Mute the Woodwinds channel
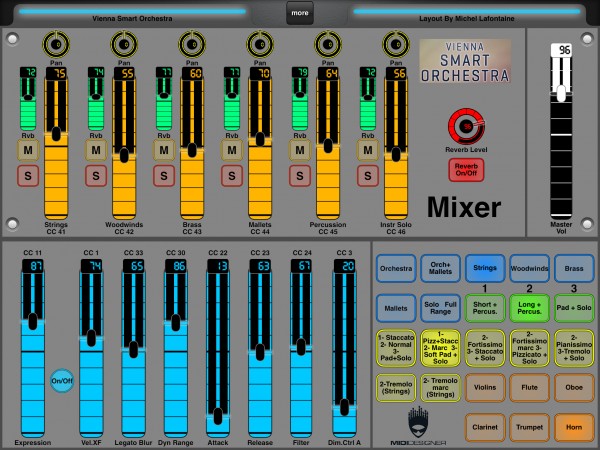 pyautogui.click(x=96, y=150)
